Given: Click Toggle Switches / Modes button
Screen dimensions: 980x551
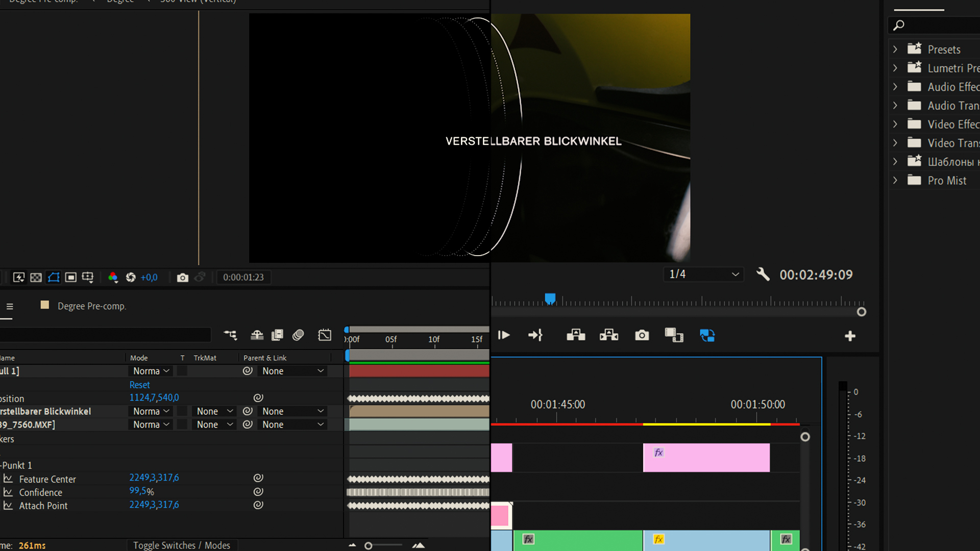Looking at the screenshot, I should (181, 545).
